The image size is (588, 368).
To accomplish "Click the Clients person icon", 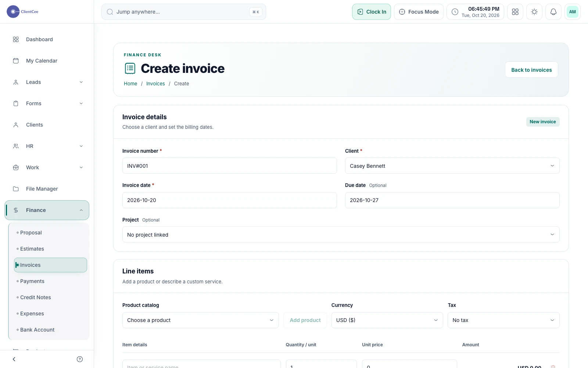I will [16, 125].
